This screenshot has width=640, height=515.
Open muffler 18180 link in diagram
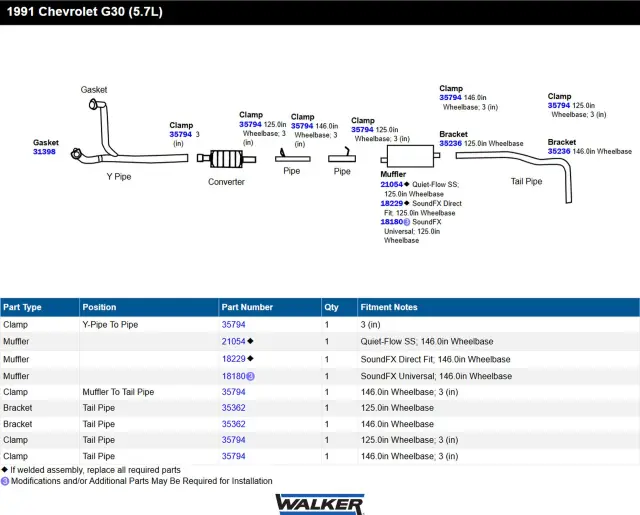[391, 222]
